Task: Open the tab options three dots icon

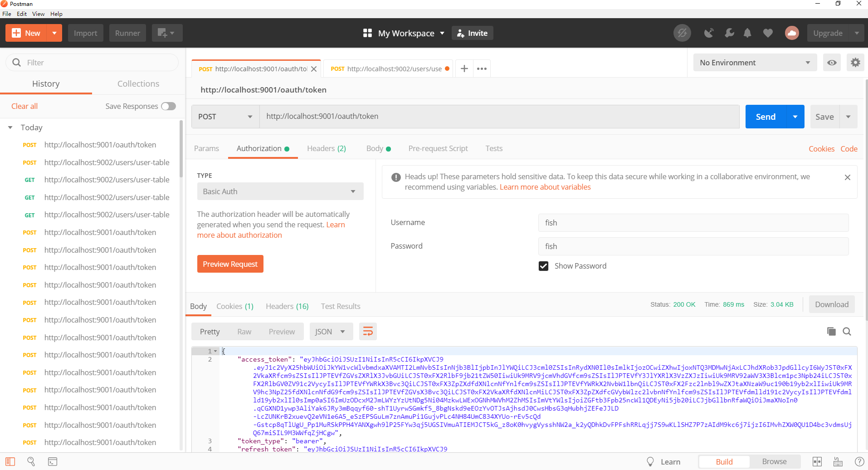Action: (x=482, y=69)
